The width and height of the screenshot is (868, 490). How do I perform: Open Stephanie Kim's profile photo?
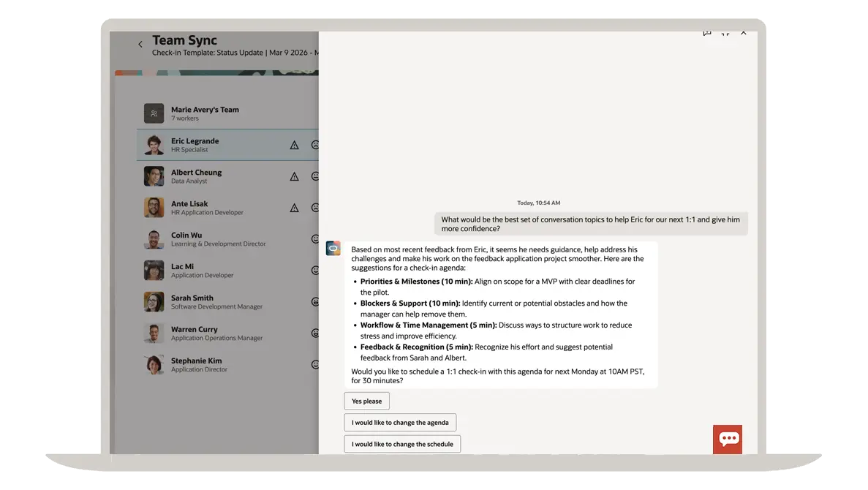154,365
